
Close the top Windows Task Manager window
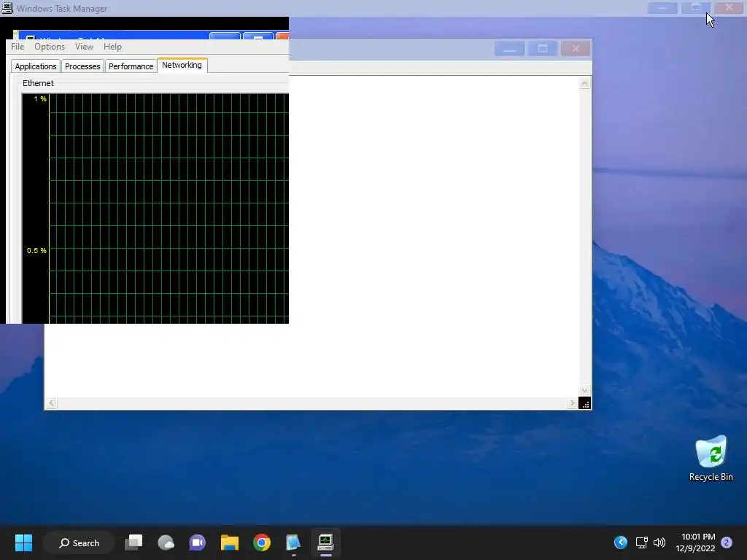pyautogui.click(x=729, y=7)
